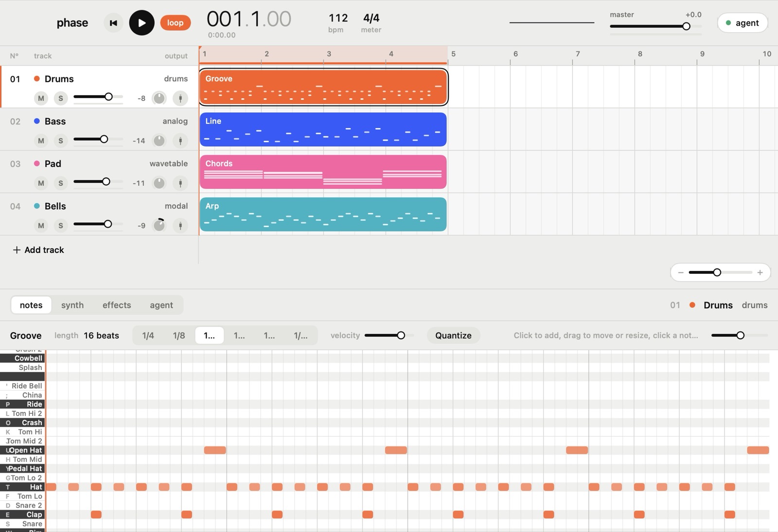Click the 112 bpm tempo value

click(338, 18)
